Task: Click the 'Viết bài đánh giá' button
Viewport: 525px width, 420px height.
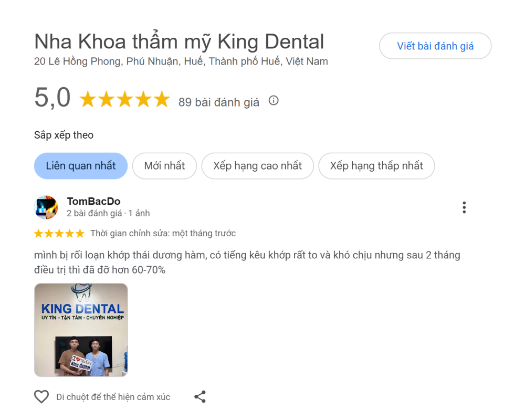Action: [x=435, y=46]
